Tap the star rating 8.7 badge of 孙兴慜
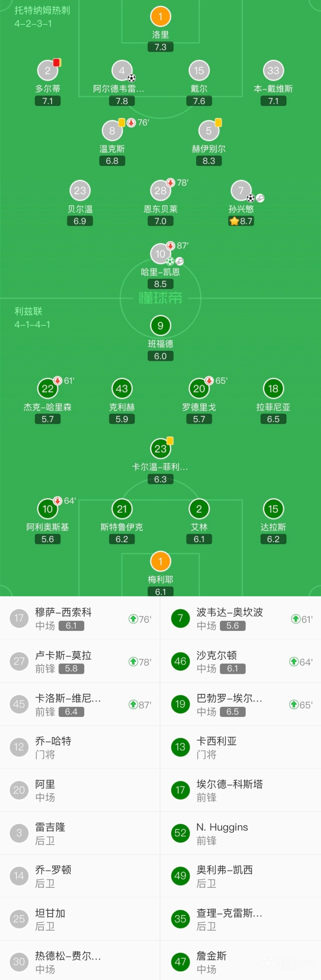The height and width of the screenshot is (980, 321). click(x=241, y=221)
